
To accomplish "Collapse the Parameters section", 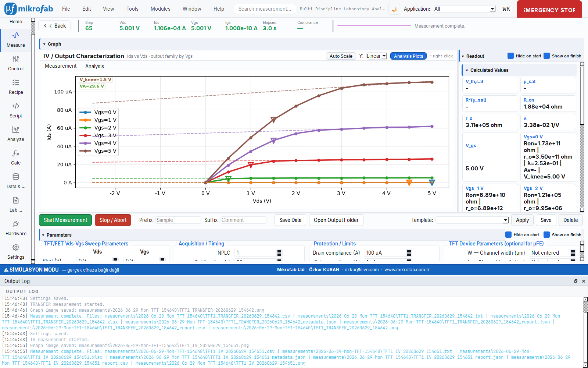I will coord(43,235).
